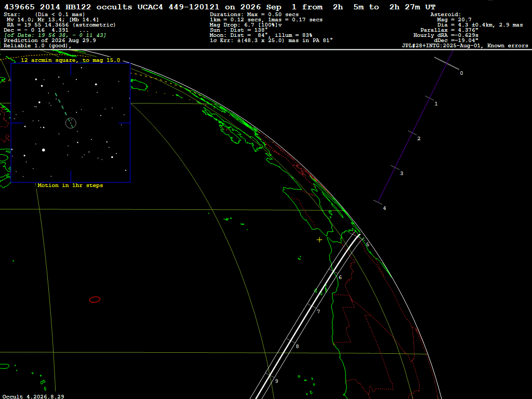
Task: Click the target star circle in the chart
Action: [x=71, y=123]
